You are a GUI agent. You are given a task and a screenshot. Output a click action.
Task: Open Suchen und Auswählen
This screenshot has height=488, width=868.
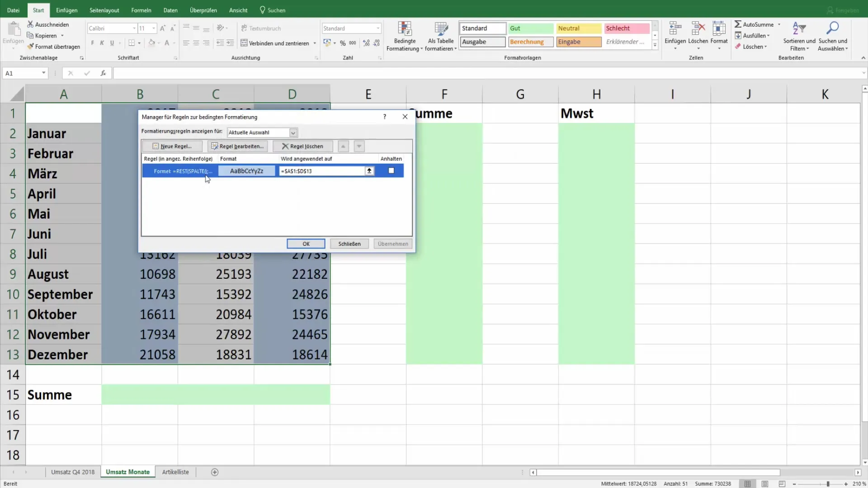click(x=833, y=37)
